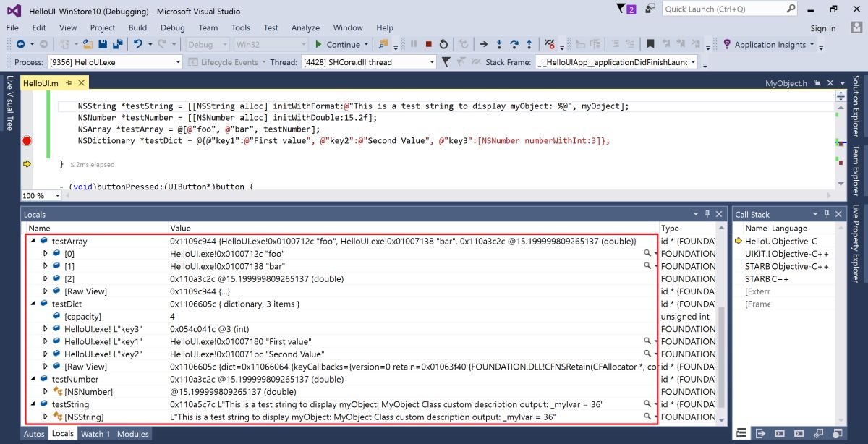The width and height of the screenshot is (868, 444).
Task: Expand the L"key3" dictionary entry
Action: (46, 329)
